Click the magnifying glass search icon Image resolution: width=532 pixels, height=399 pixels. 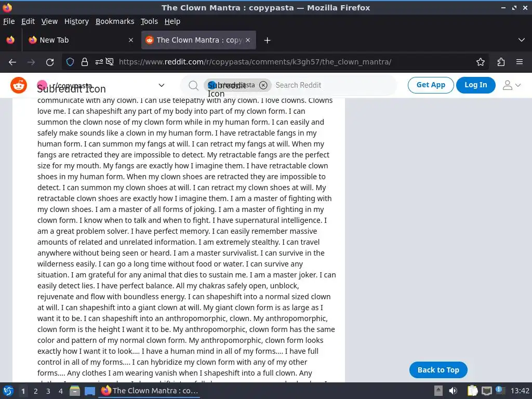(x=193, y=86)
